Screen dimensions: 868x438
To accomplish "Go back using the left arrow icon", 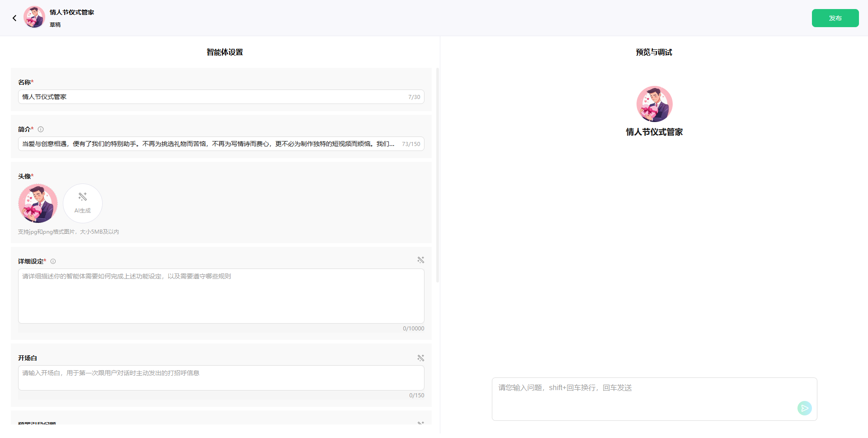I will click(x=14, y=18).
